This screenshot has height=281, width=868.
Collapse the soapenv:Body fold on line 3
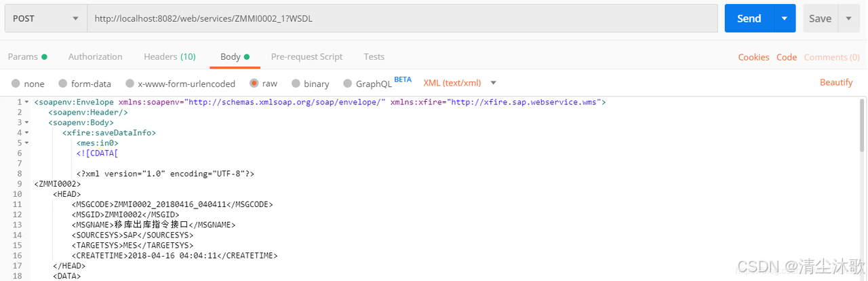[x=26, y=123]
